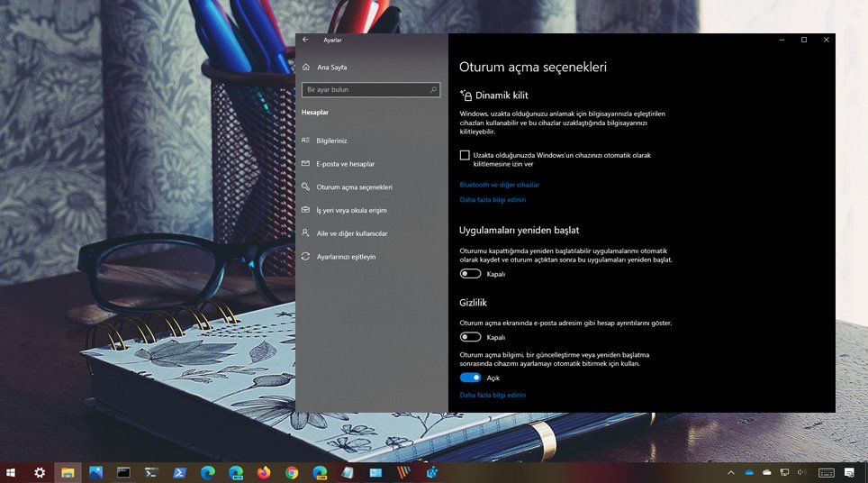Select E-posta ve hesaplar in sidebar
This screenshot has width=868, height=483.
pos(345,164)
